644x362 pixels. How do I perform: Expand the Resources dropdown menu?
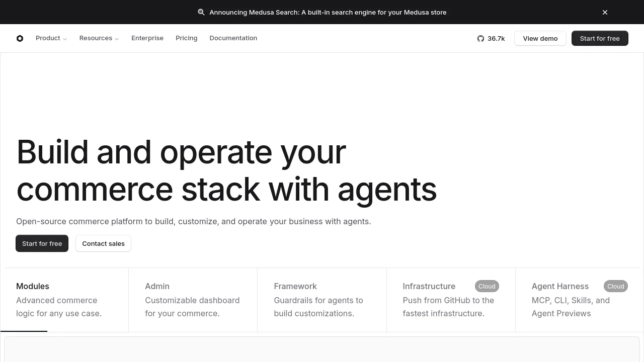pos(99,38)
